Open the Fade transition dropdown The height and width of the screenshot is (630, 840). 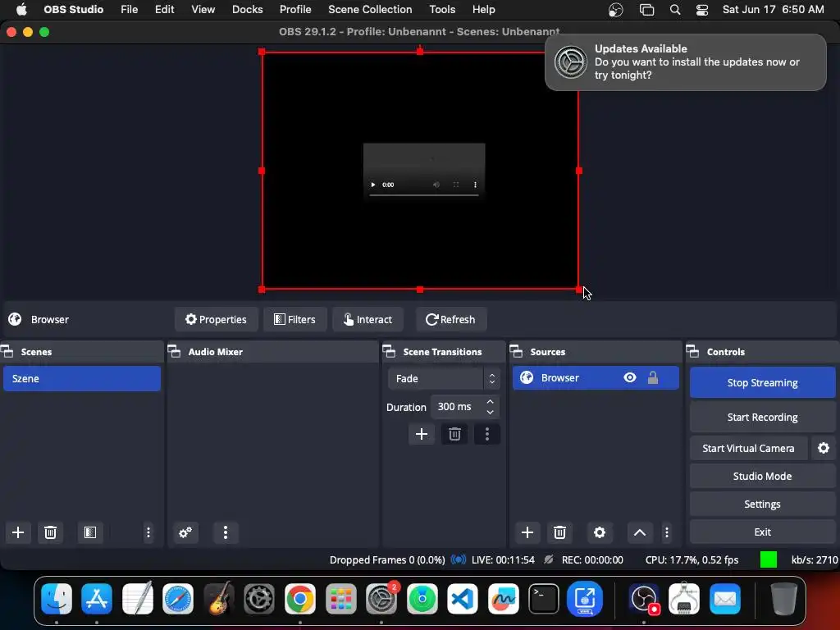(x=444, y=379)
